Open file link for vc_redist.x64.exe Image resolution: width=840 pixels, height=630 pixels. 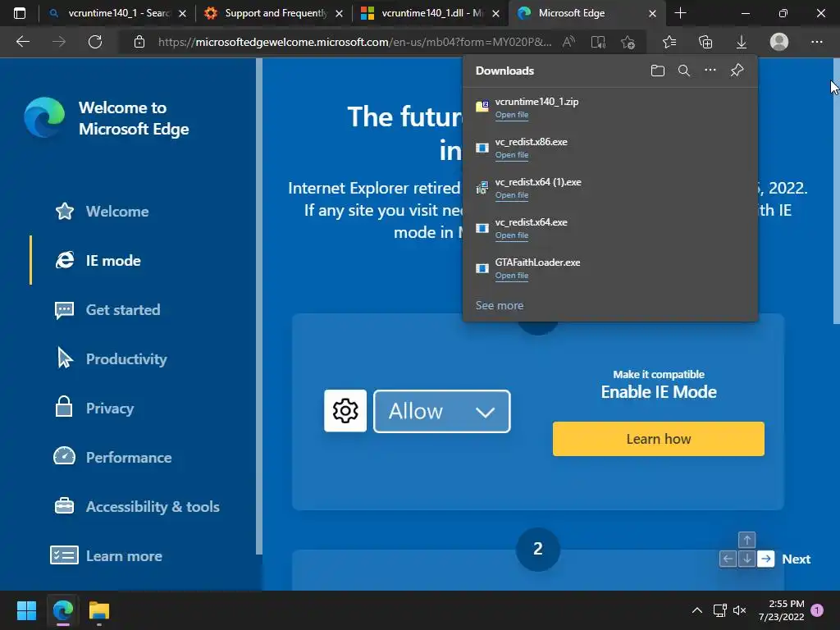point(512,235)
